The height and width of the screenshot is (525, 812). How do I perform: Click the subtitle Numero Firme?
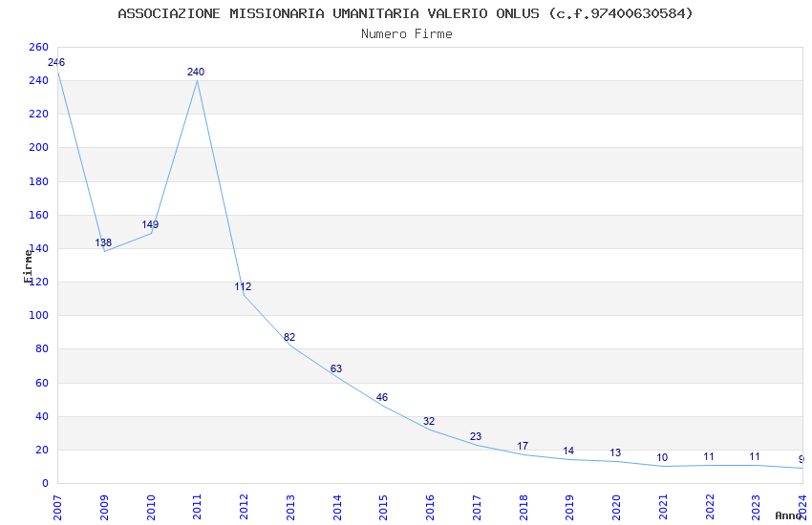[407, 34]
